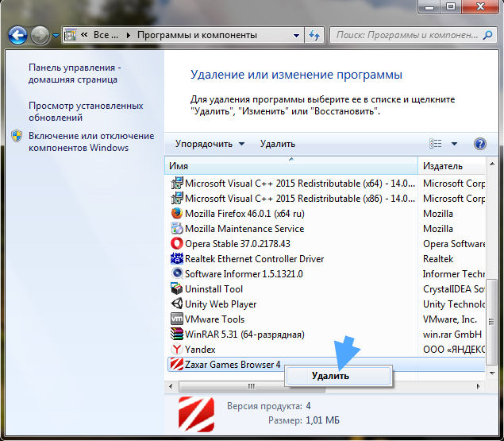The height and width of the screenshot is (441, 504).
Task: Open 'Панель управления - домашняя страница' link
Action: [x=75, y=73]
